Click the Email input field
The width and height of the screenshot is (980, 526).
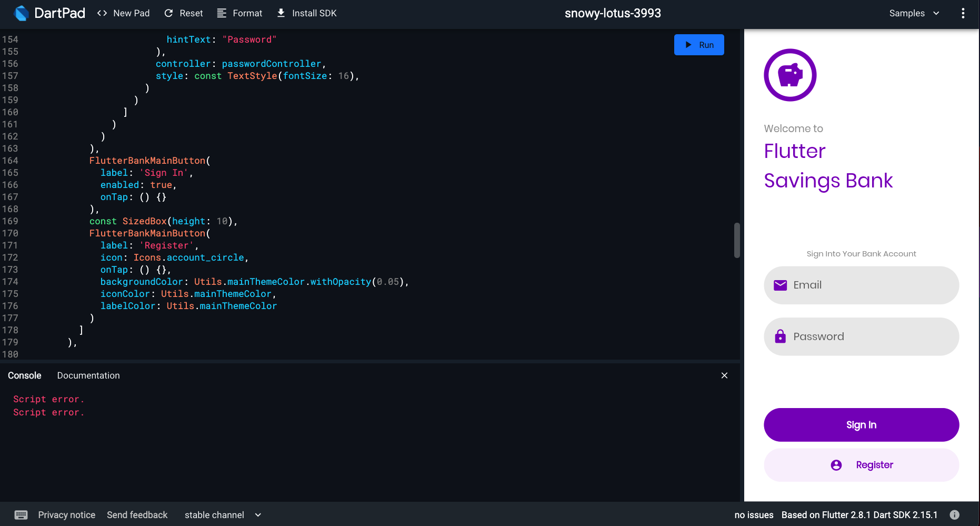(861, 285)
